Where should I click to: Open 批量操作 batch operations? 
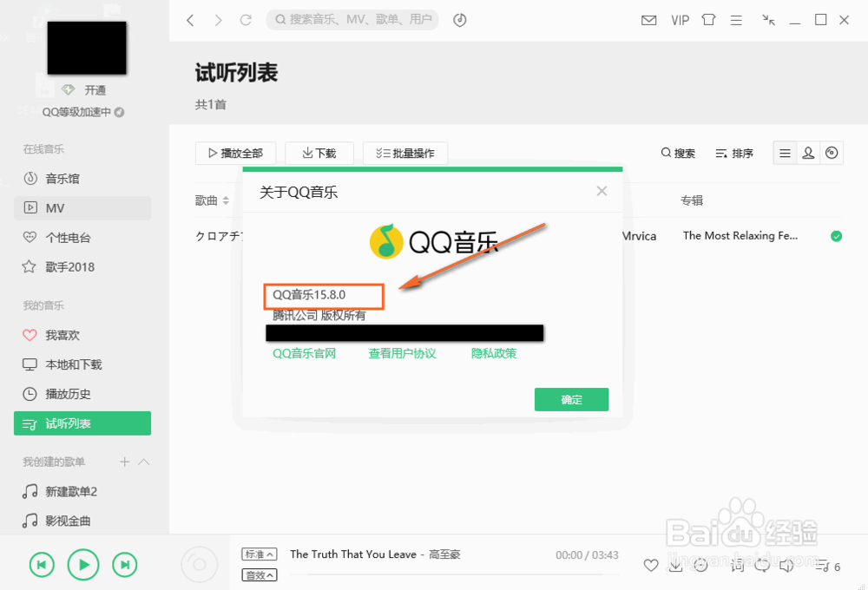(405, 154)
